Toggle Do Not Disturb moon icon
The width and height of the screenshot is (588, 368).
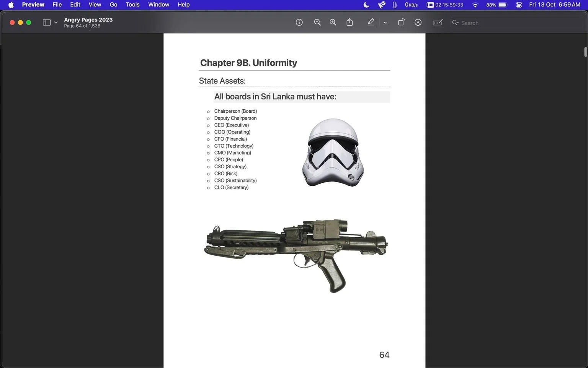[366, 5]
